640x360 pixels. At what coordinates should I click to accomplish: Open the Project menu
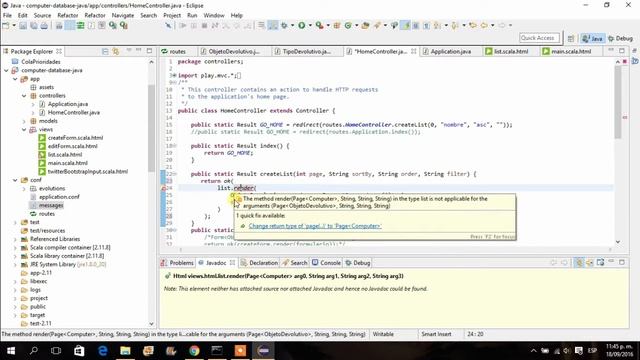pos(172,16)
